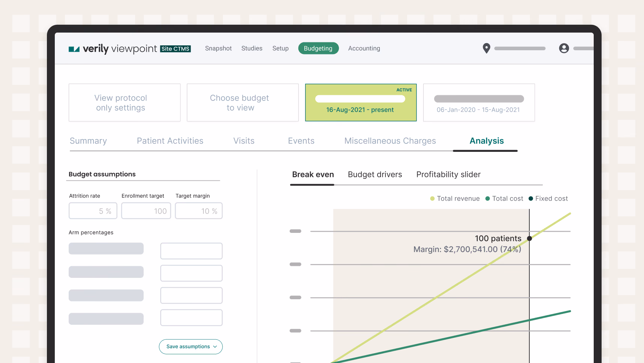Click the Fixed cost legend dot

531,199
